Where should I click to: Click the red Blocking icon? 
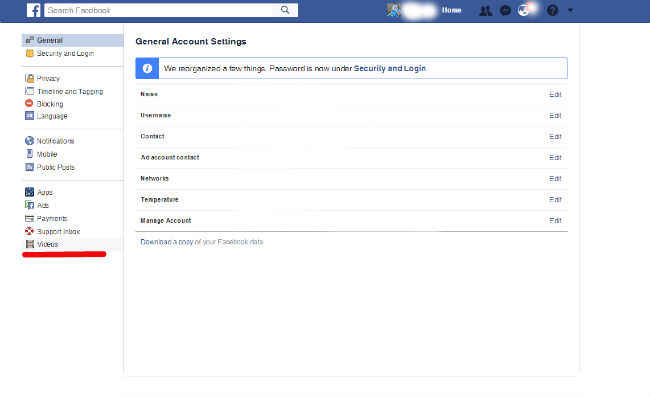coord(29,103)
